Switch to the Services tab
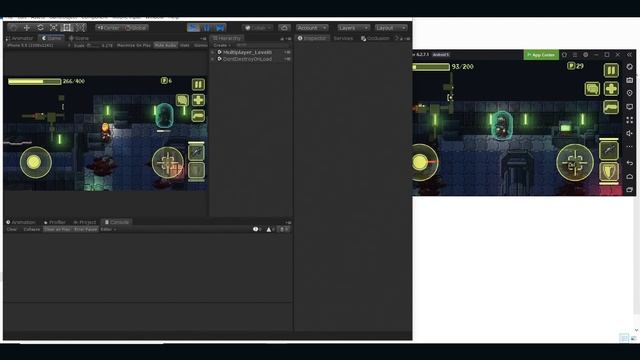640x360 pixels. click(343, 38)
